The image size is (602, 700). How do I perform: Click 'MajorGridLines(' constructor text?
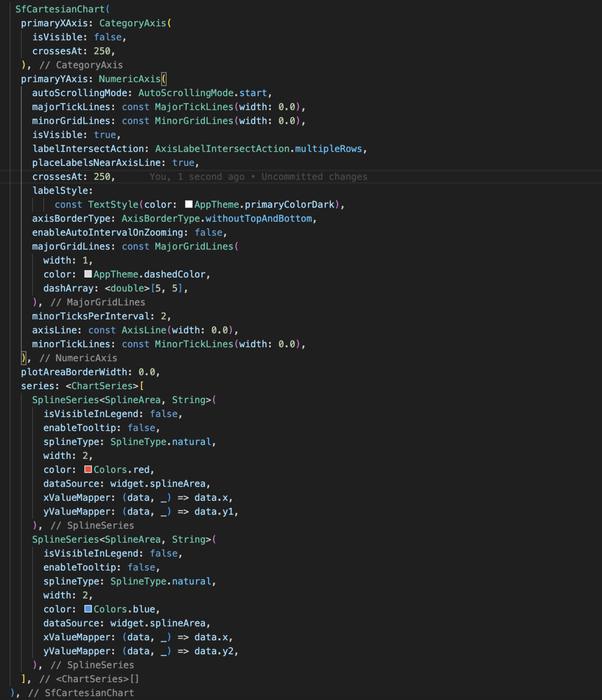[x=197, y=247]
